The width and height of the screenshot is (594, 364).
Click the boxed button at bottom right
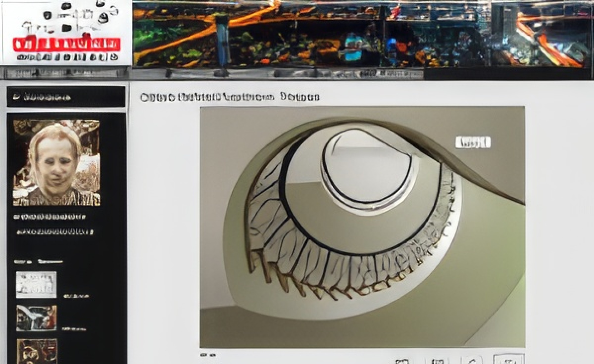click(x=509, y=359)
